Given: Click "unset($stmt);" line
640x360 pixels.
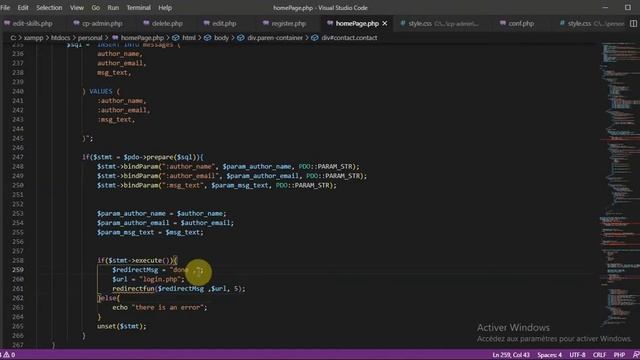Looking at the screenshot, I should (x=121, y=326).
